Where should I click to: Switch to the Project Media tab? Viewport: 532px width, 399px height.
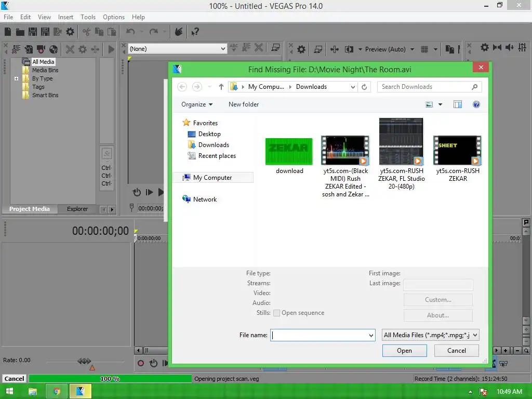[30, 209]
